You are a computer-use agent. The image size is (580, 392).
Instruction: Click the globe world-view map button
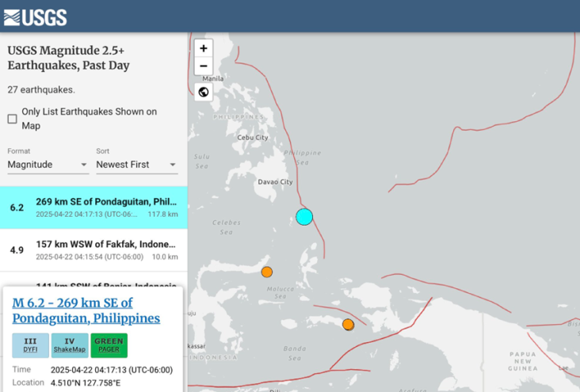tap(204, 92)
